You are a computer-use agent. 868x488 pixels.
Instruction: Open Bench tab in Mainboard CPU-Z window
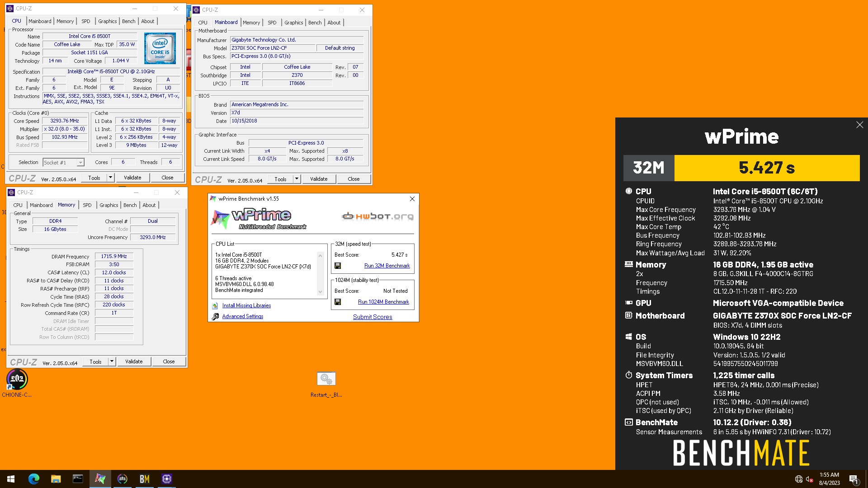315,23
